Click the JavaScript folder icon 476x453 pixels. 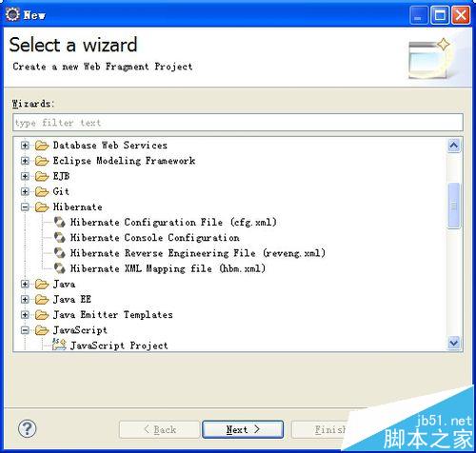[x=42, y=330]
